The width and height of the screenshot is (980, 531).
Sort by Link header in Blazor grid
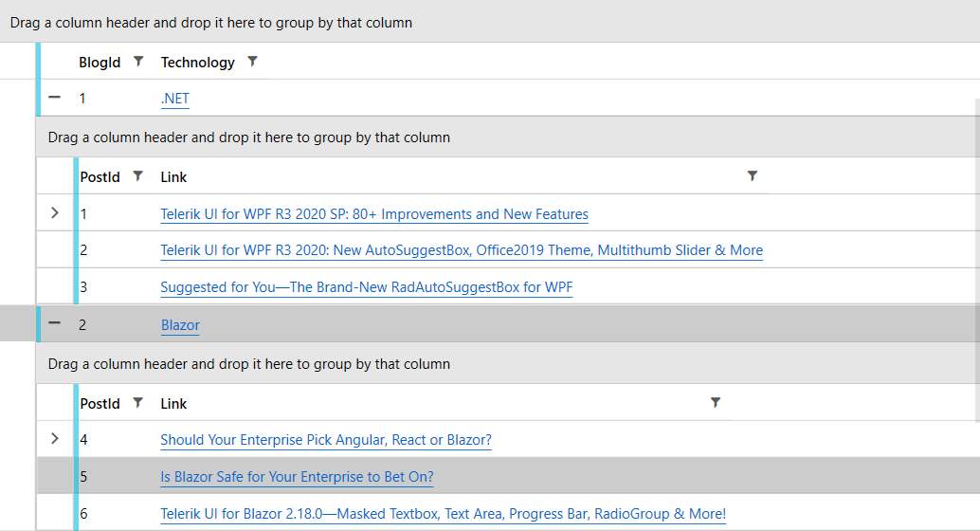point(173,403)
